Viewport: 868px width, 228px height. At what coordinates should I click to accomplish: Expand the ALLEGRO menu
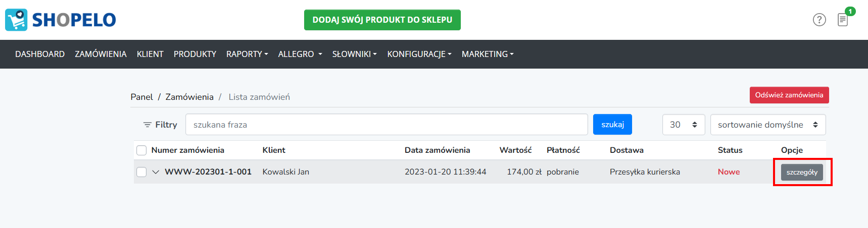(x=300, y=54)
